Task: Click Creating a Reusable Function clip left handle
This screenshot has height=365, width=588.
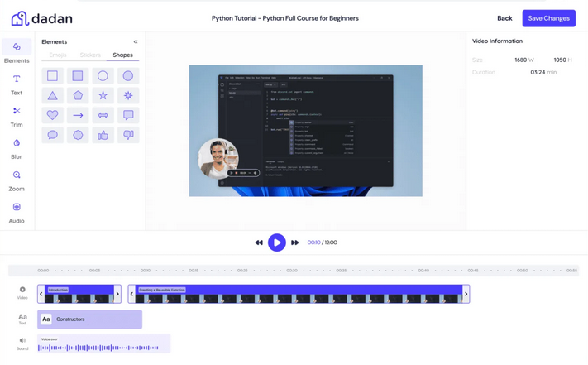Action: click(131, 294)
